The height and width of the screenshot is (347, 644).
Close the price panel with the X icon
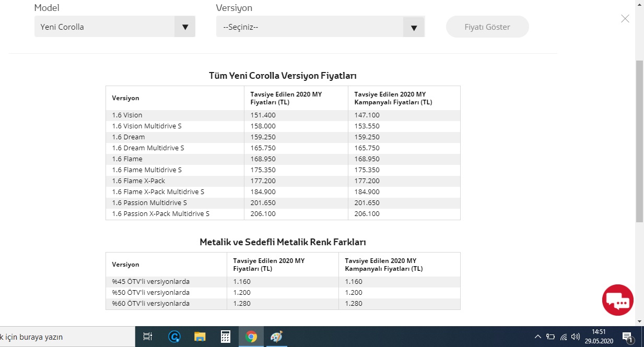[x=625, y=19]
